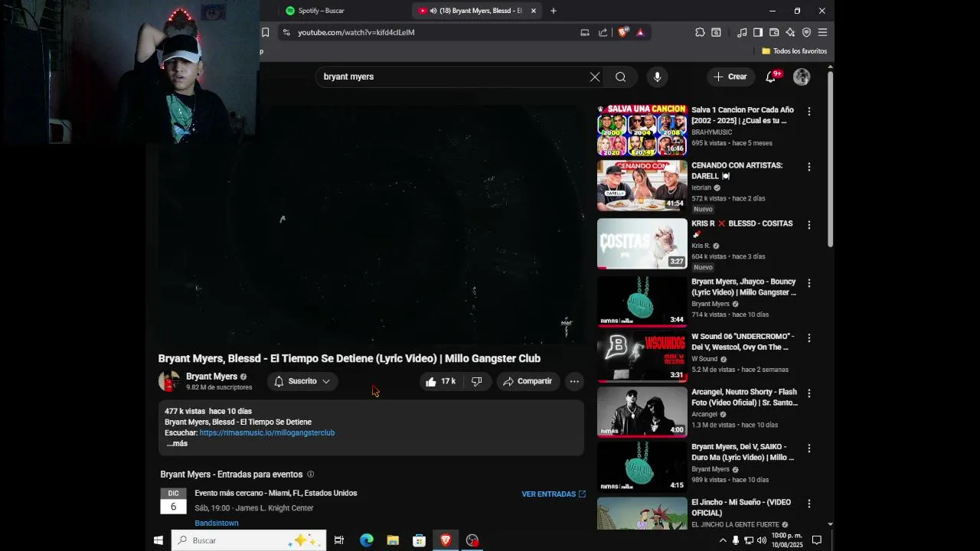Open the Brave VPN shield icon
The image size is (980, 551).
[x=806, y=32]
